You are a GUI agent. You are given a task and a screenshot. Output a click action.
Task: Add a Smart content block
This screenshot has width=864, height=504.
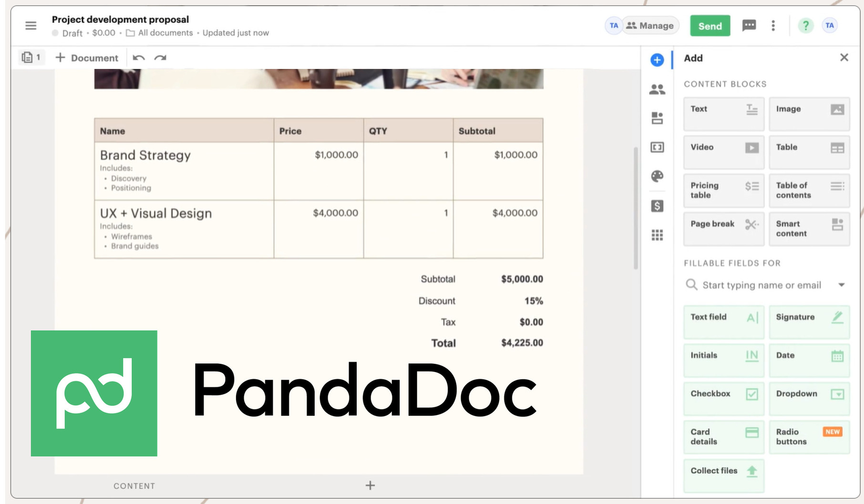tap(809, 229)
